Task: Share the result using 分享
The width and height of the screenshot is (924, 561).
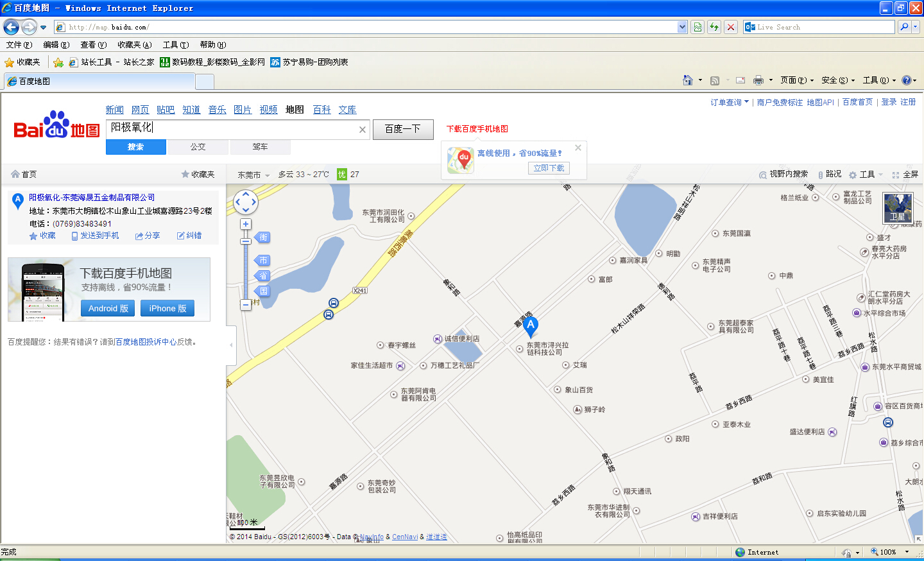Action: point(148,236)
